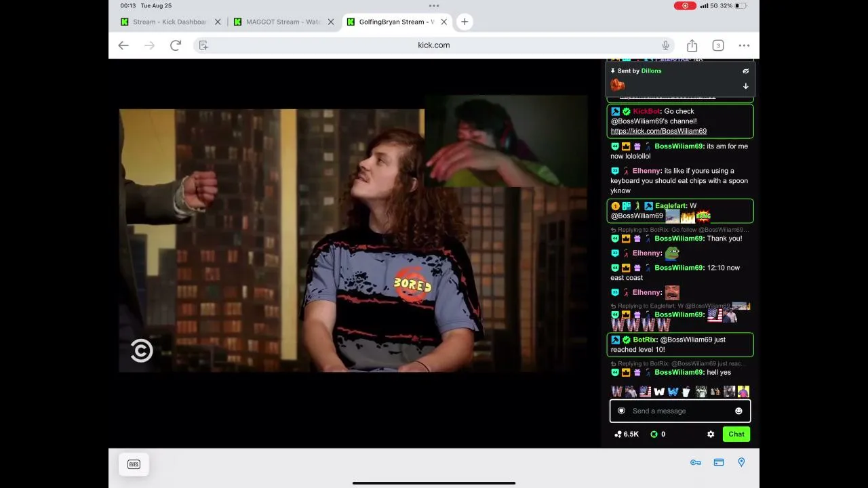Select the blue W emote in quick emote bar
The image size is (868, 488).
[x=673, y=391]
